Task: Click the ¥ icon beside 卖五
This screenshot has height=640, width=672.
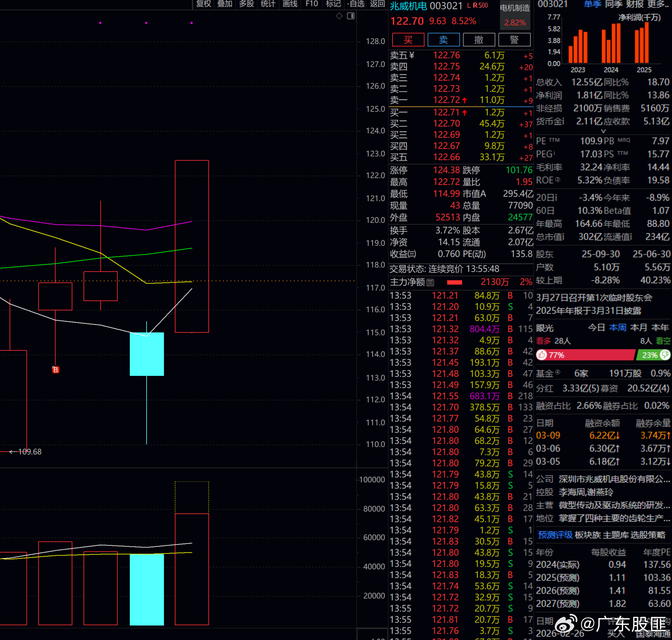Action: tap(412, 55)
